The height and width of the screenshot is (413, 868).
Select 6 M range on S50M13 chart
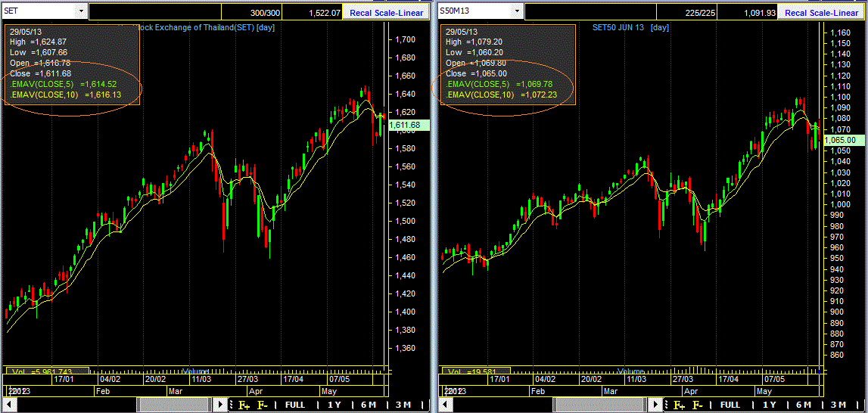pyautogui.click(x=804, y=405)
